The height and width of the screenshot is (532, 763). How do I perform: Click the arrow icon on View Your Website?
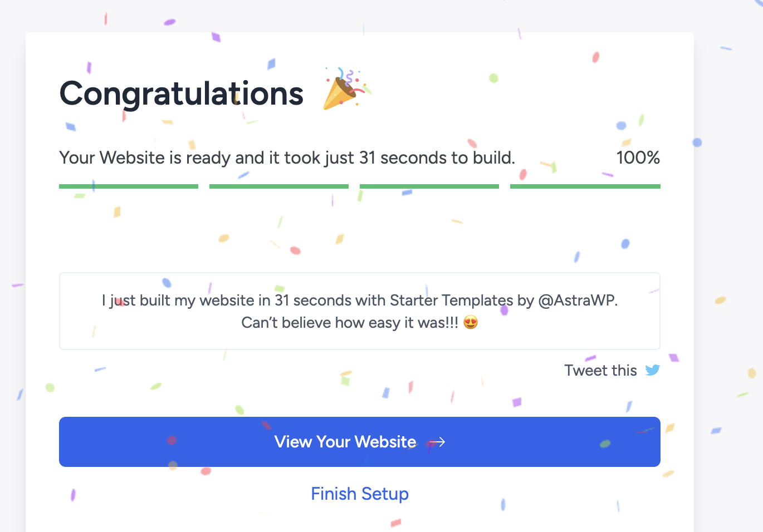[x=437, y=442]
